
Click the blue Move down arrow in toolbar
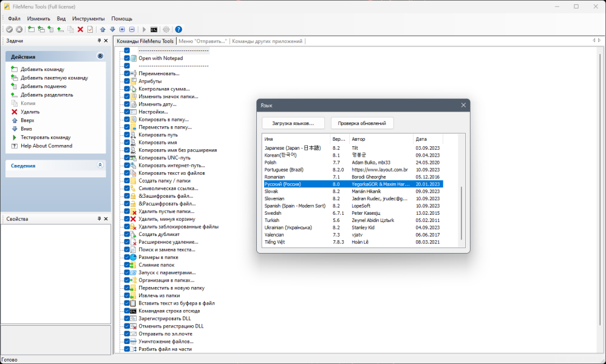(x=112, y=29)
